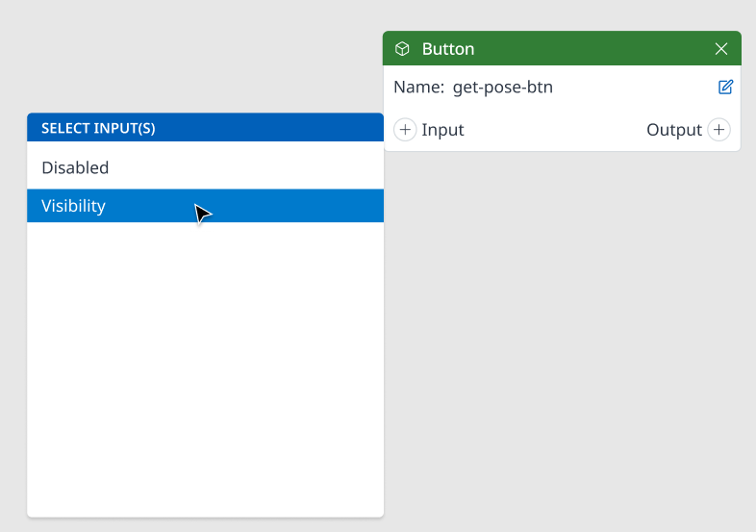Image resolution: width=756 pixels, height=532 pixels.
Task: Click the Output label on the node
Action: point(674,130)
